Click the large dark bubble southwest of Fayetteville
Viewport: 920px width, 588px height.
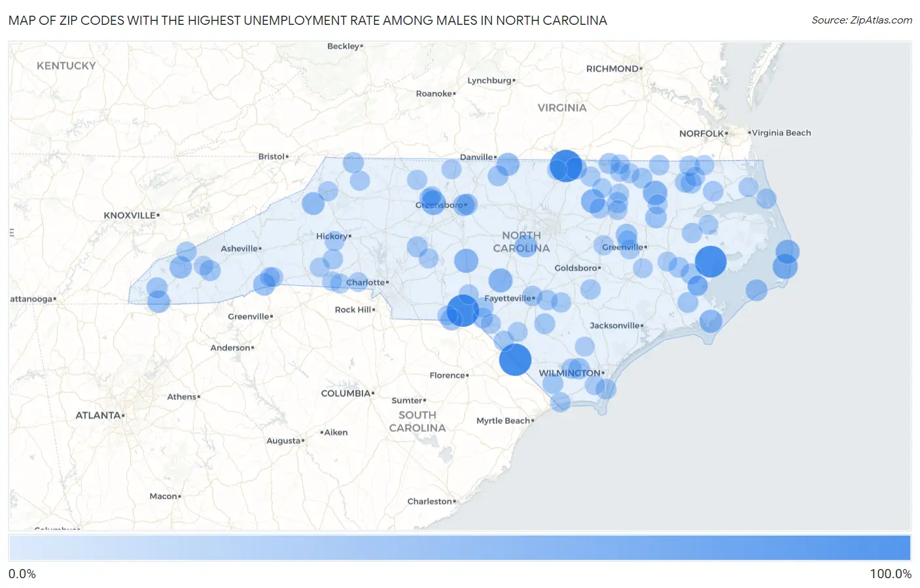click(x=463, y=311)
